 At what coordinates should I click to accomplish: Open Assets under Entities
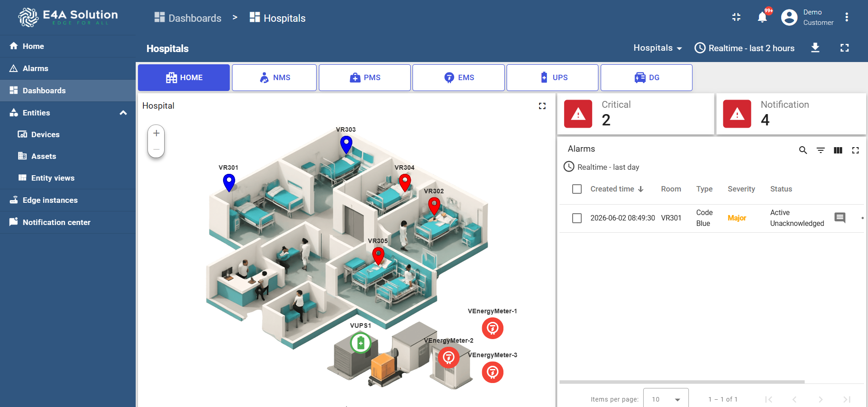pos(68,156)
